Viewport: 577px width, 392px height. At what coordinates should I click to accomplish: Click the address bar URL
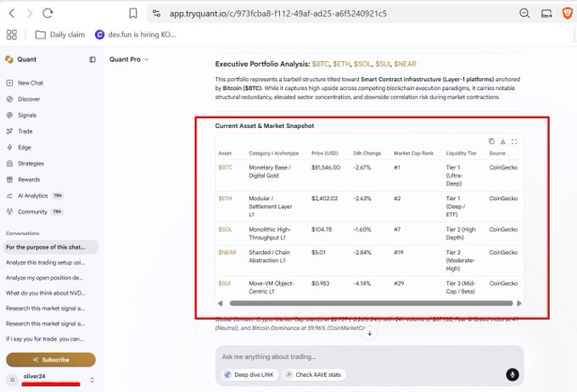(x=277, y=14)
